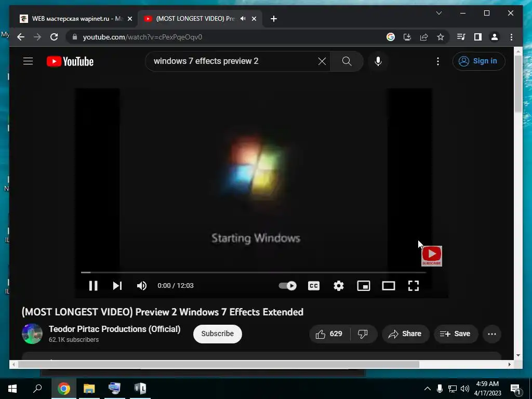Like the video with 629 likes

tap(329, 334)
